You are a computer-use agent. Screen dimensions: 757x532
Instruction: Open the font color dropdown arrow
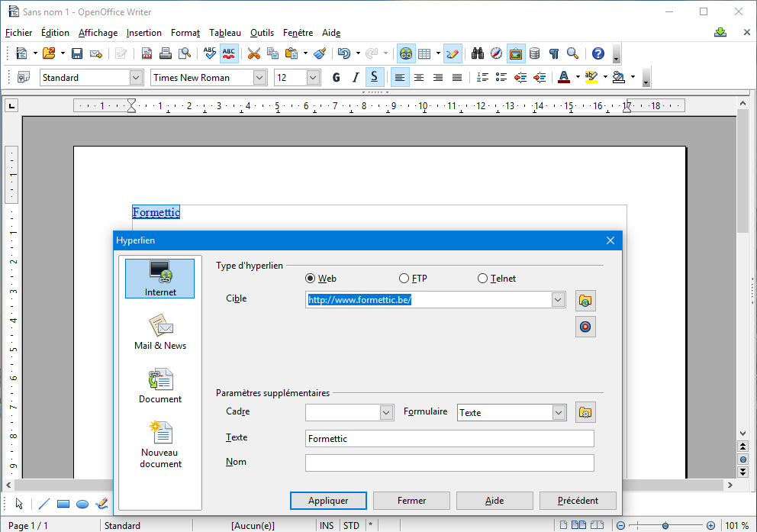point(578,77)
